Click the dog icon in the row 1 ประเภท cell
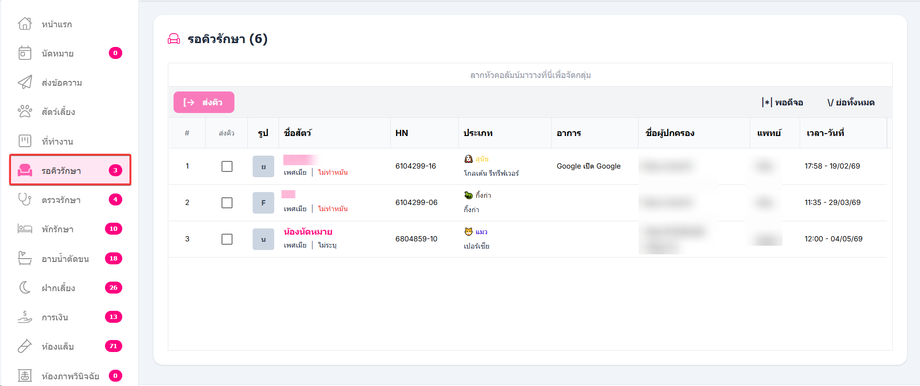 468,159
